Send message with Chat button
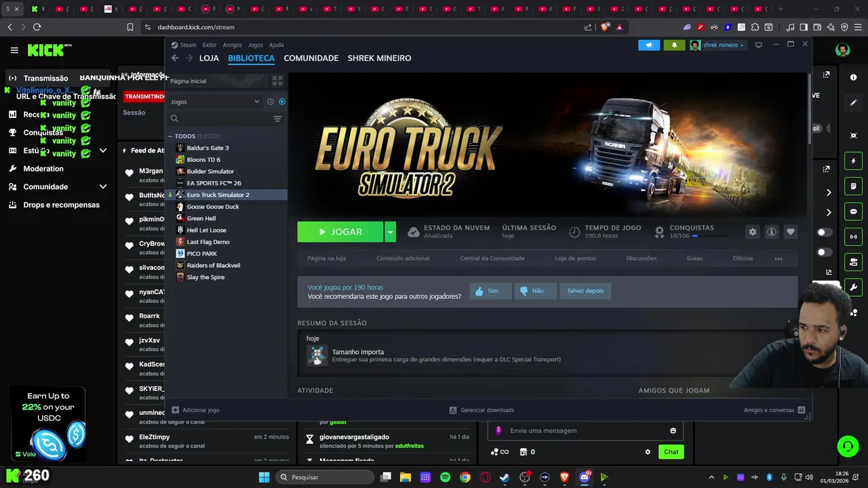The image size is (868, 488). 671,452
